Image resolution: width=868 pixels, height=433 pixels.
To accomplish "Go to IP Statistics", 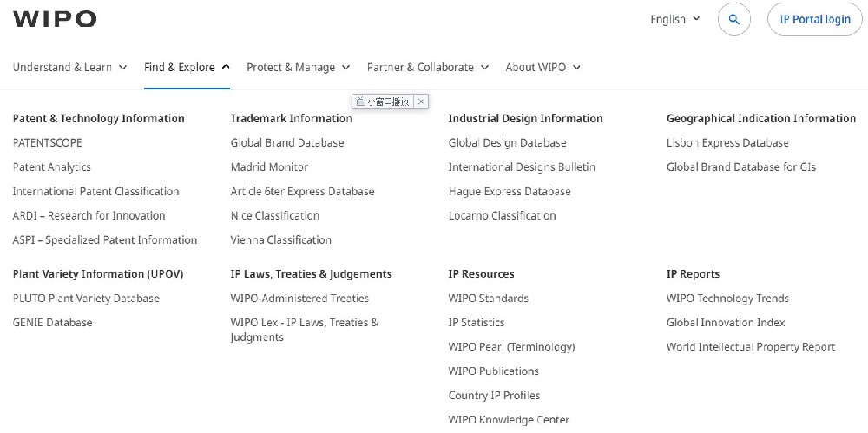I will pos(477,323).
